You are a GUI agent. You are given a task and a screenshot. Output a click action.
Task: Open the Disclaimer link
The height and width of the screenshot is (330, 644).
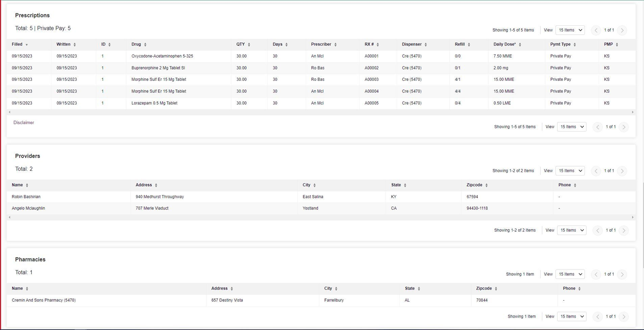coord(24,123)
